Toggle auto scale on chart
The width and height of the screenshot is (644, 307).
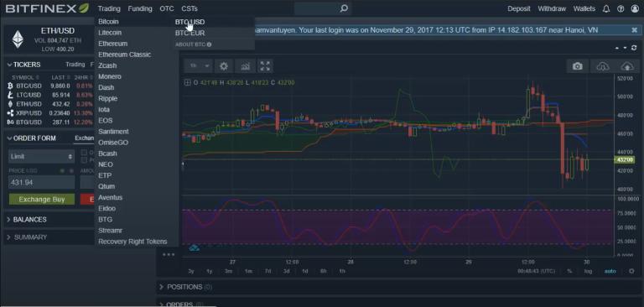[x=610, y=271]
